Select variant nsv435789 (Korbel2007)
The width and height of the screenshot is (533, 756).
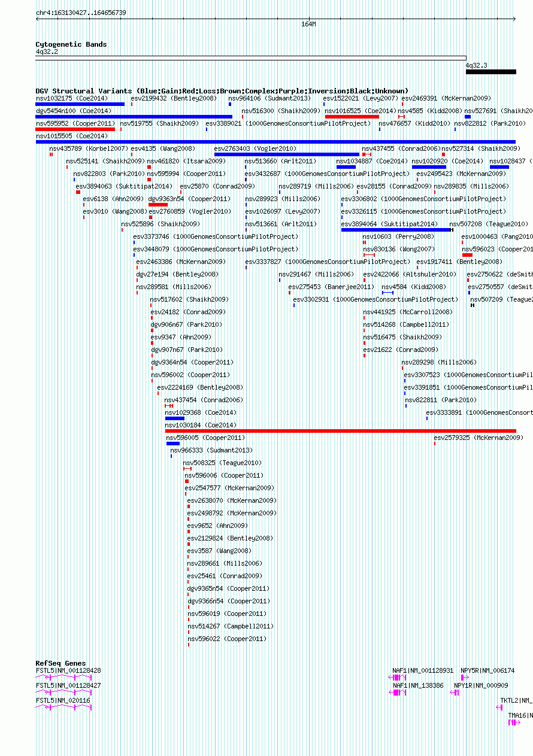(89, 148)
